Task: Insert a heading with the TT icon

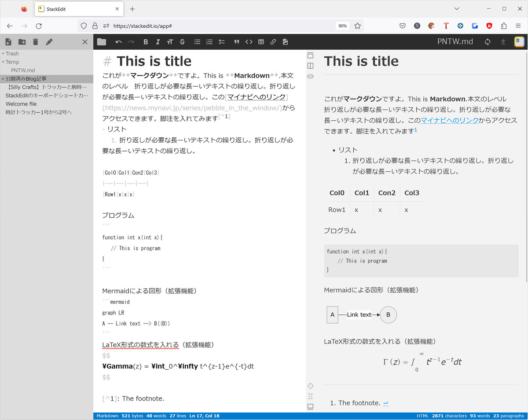Action: [170, 42]
